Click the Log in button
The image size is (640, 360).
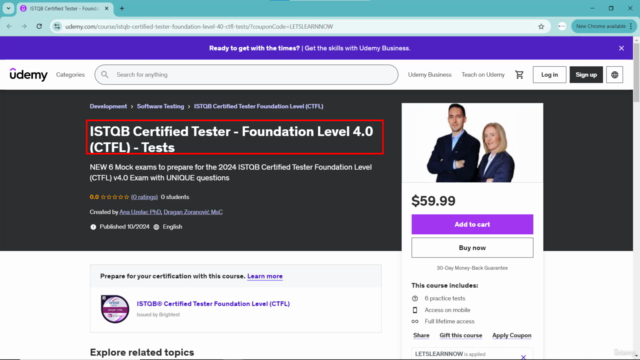pyautogui.click(x=549, y=75)
